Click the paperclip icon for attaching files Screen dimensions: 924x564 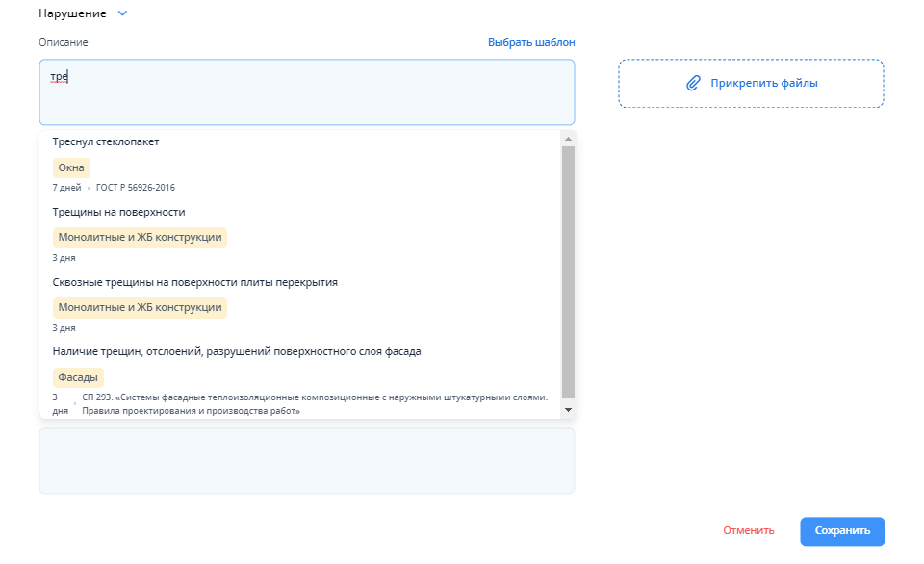(693, 84)
